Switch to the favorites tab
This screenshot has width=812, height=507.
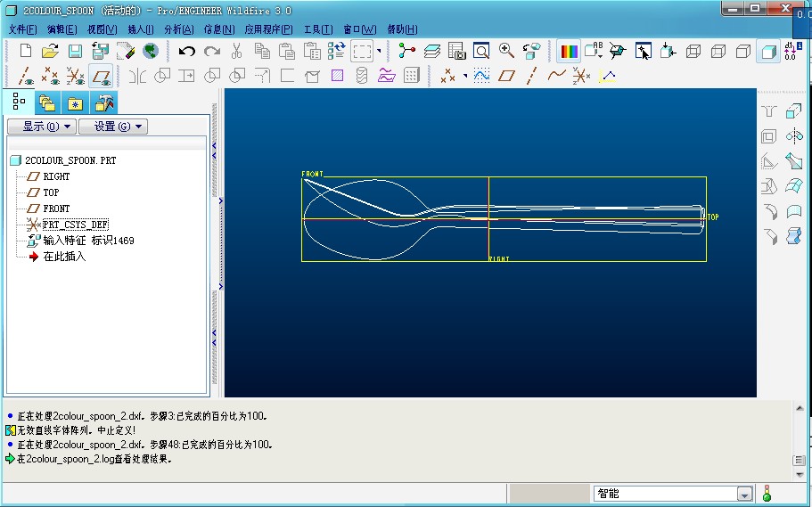click(76, 102)
